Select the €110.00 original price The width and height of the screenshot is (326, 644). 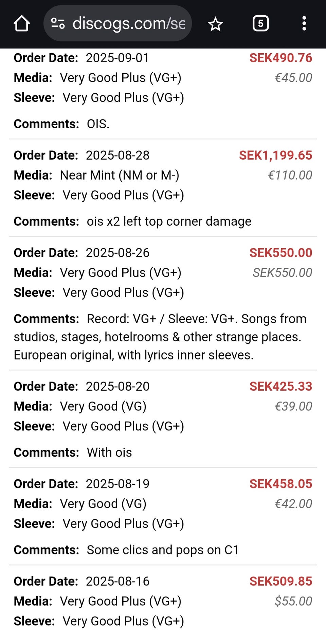290,175
